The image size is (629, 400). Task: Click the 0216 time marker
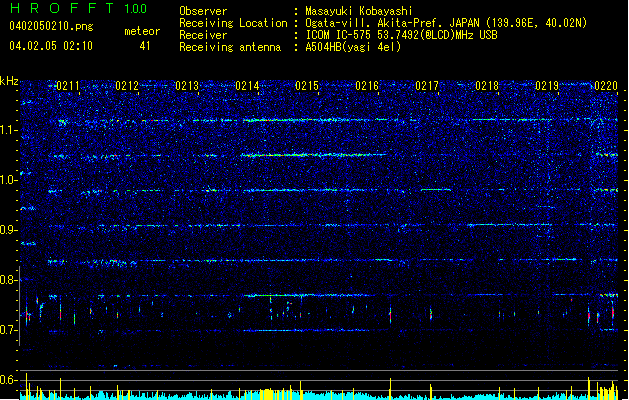pyautogui.click(x=367, y=85)
